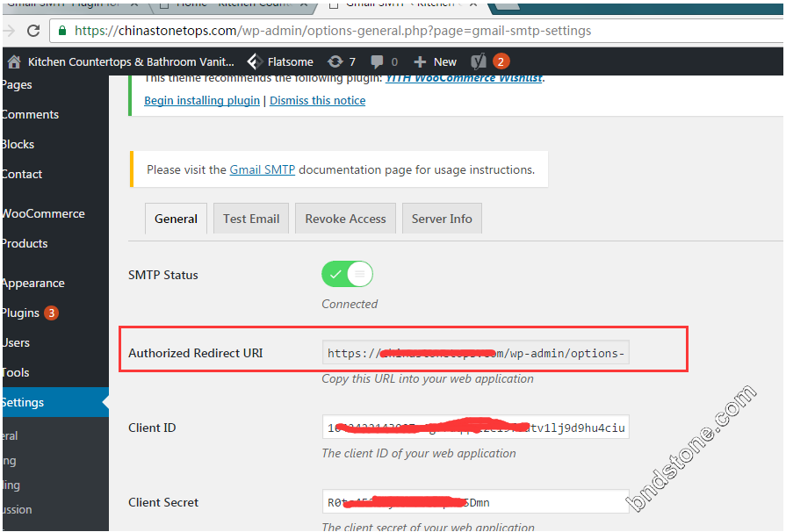Click into the Client ID field
786x532 pixels.
point(476,428)
